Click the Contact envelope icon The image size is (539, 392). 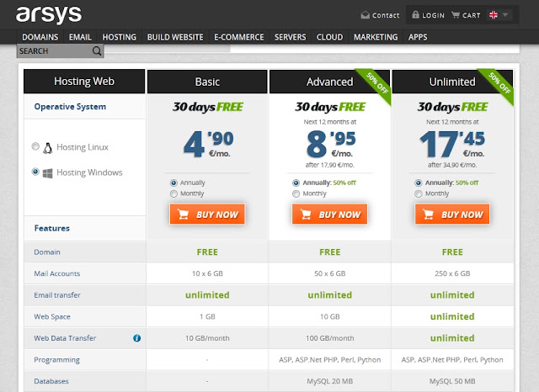click(365, 15)
